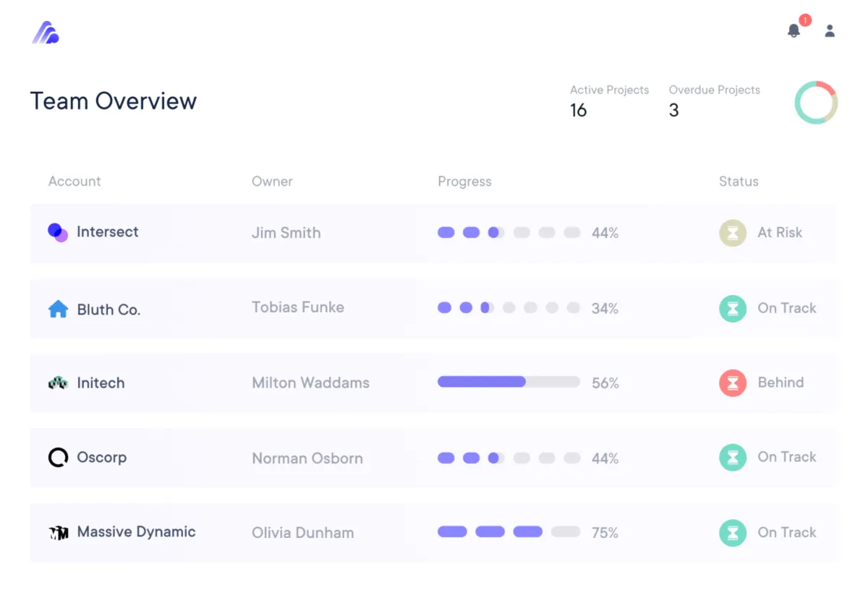This screenshot has height=590, width=868.
Task: Click the app logo in the header
Action: coord(46,33)
